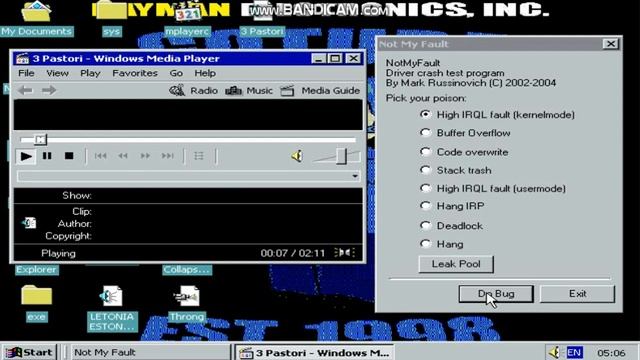The image size is (640, 360).
Task: Open the Throng desktop icon
Action: [187, 303]
